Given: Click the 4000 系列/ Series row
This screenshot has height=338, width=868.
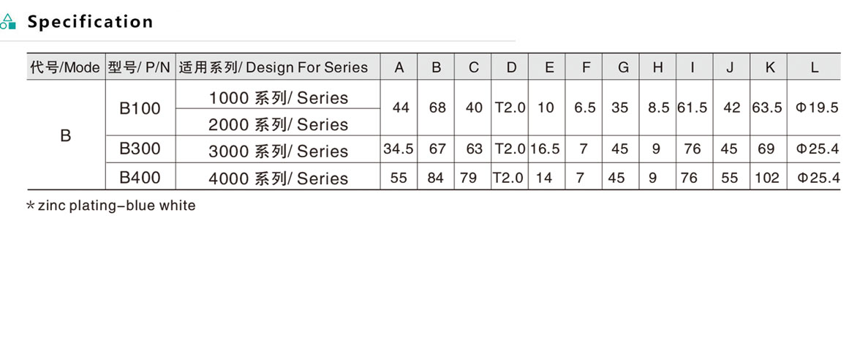Looking at the screenshot, I should (278, 179).
